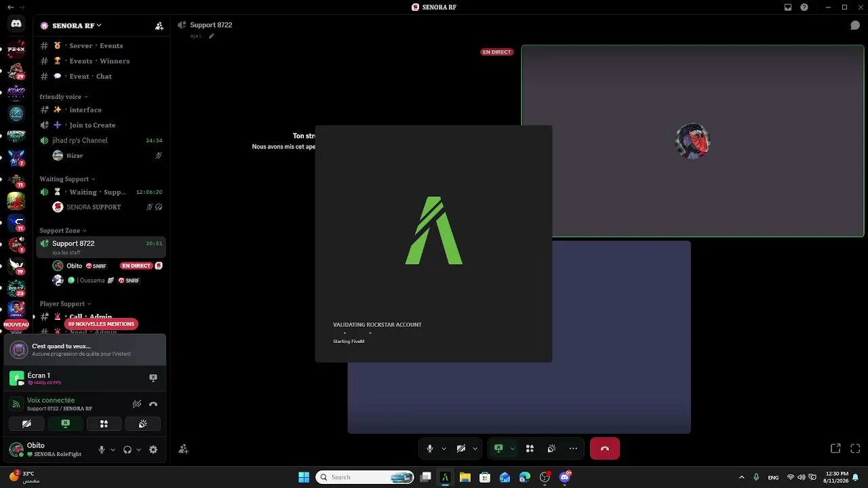Click the NOUVEAU badge in the server list

click(16, 325)
